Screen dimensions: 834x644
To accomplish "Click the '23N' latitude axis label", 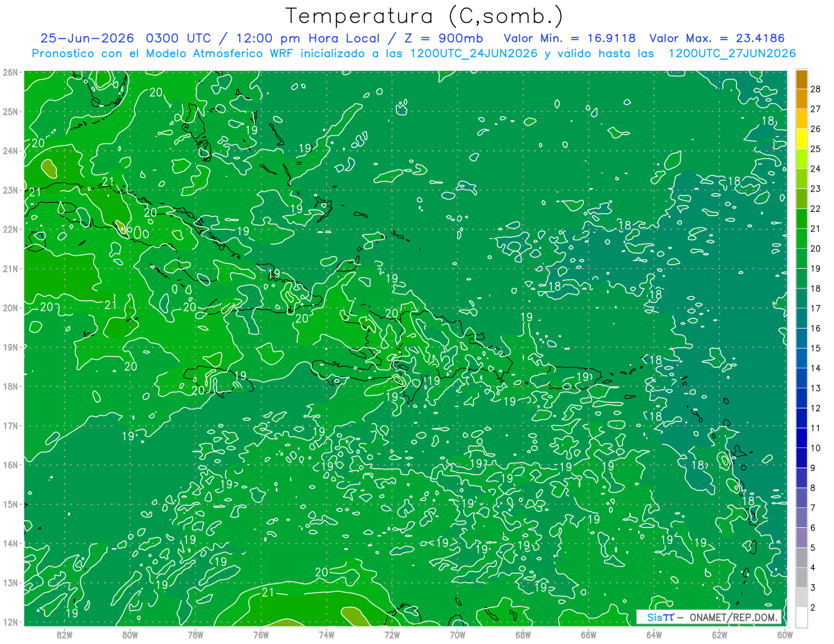I will (10, 190).
